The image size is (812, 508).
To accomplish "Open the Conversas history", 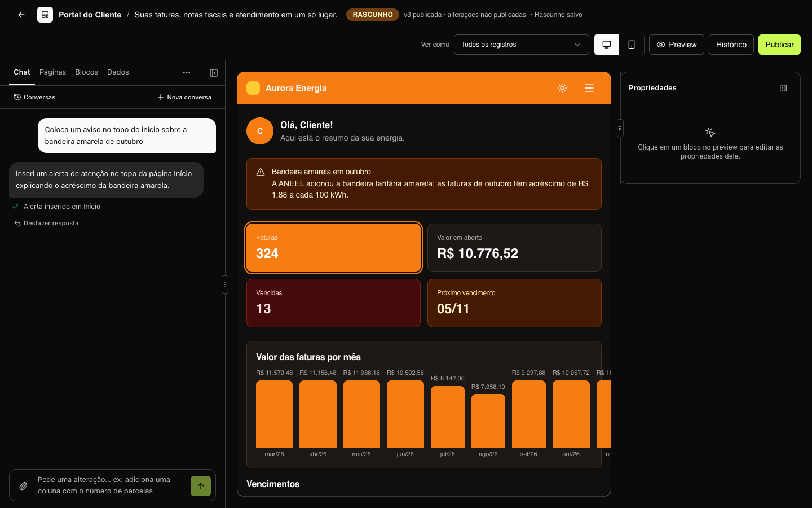I will (x=34, y=97).
